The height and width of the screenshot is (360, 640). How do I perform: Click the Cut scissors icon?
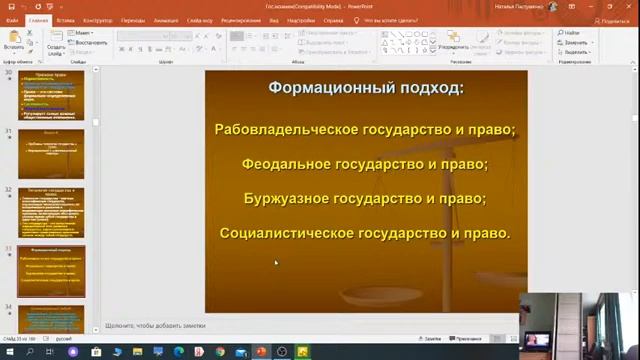click(x=30, y=33)
